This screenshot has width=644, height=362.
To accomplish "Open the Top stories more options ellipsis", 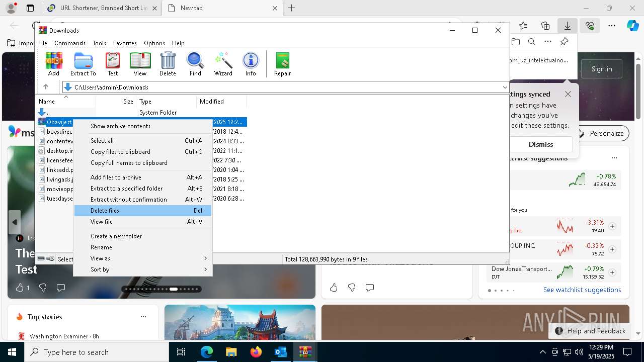I will coord(143,317).
